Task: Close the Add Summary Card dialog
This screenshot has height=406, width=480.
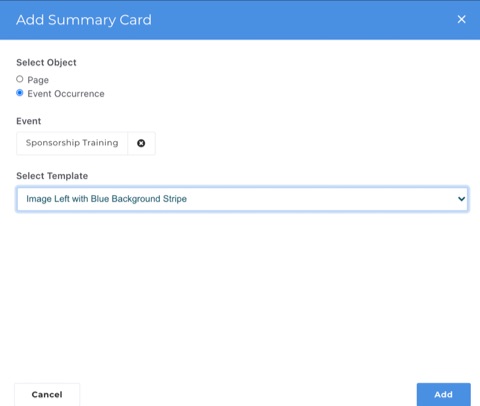Action: (x=461, y=19)
